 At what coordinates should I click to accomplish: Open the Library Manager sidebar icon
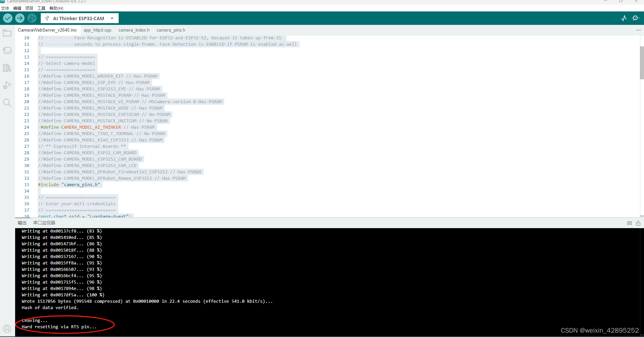[7, 68]
